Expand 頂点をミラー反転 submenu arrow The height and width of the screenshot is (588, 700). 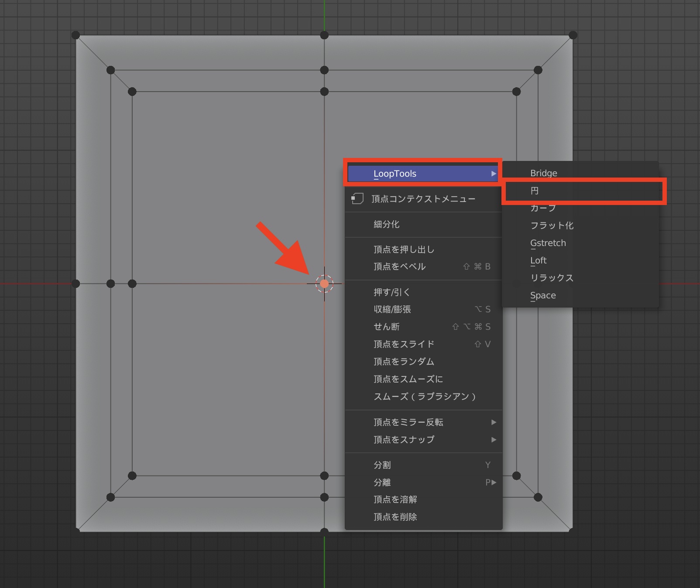494,422
